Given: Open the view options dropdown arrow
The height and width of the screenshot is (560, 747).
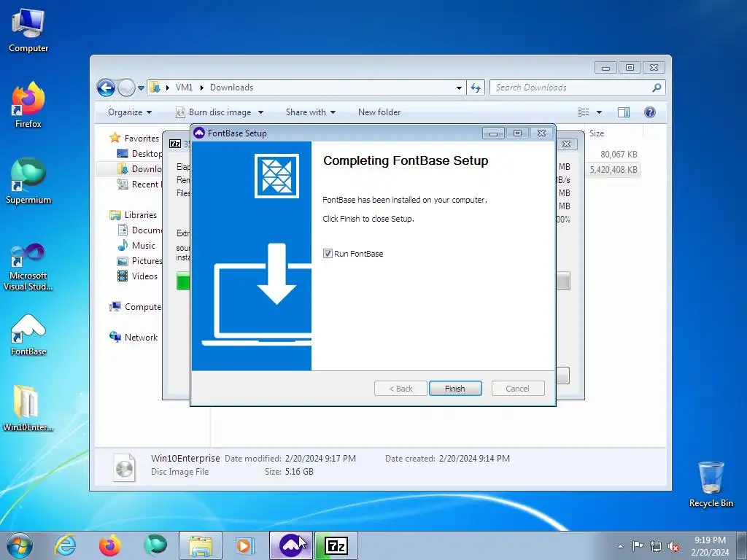Looking at the screenshot, I should [x=599, y=112].
